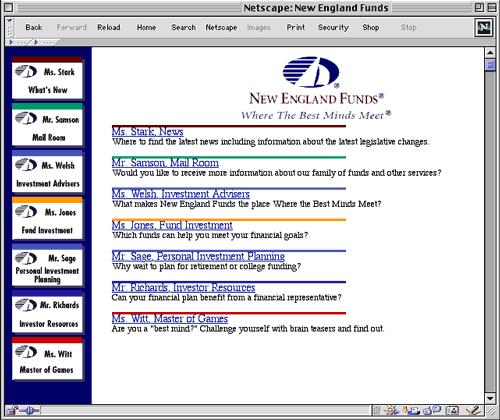Toggle the online/offline plug icon
This screenshot has height=420, width=500.
click(30, 410)
